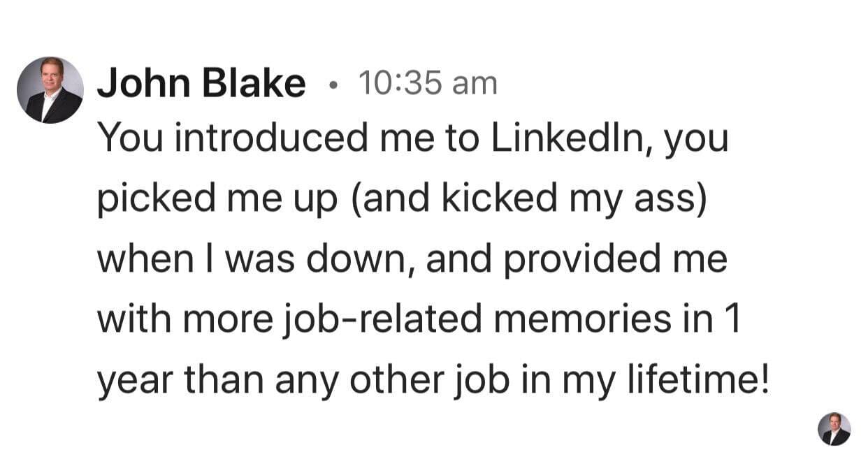Image resolution: width=868 pixels, height=473 pixels.
Task: Click the word "memories" in the message
Action: pyautogui.click(x=587, y=319)
